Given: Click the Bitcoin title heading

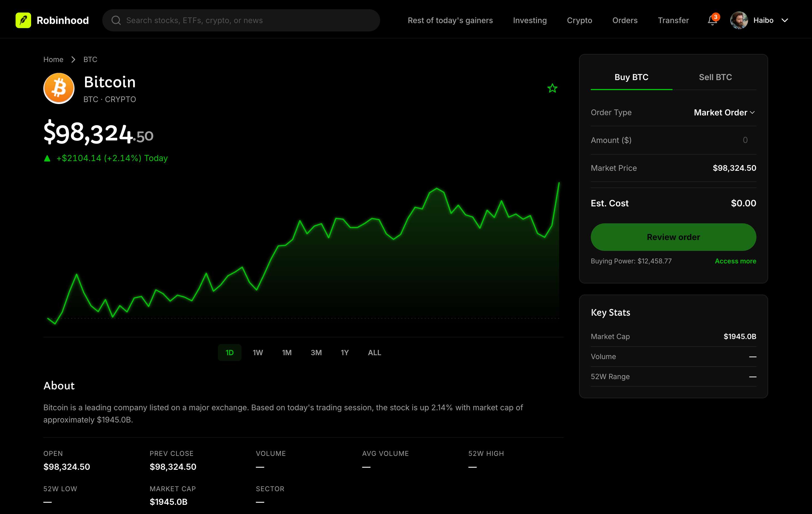Looking at the screenshot, I should click(x=109, y=82).
